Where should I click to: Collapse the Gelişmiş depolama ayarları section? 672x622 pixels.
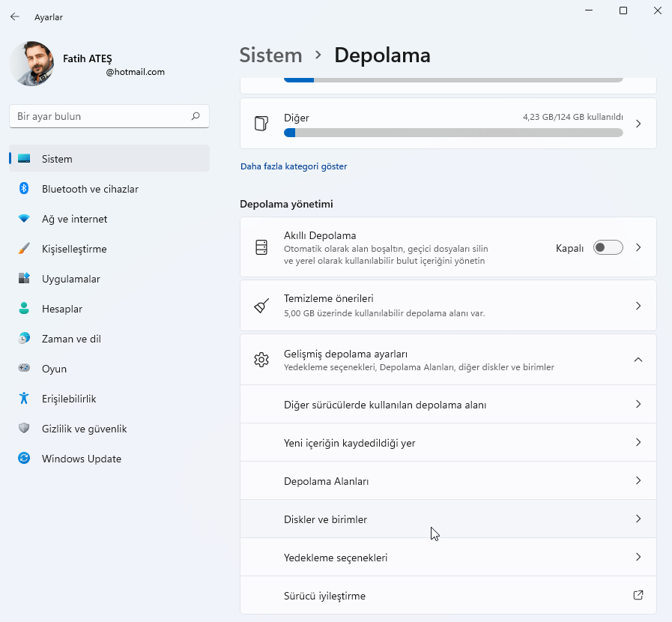pos(638,360)
